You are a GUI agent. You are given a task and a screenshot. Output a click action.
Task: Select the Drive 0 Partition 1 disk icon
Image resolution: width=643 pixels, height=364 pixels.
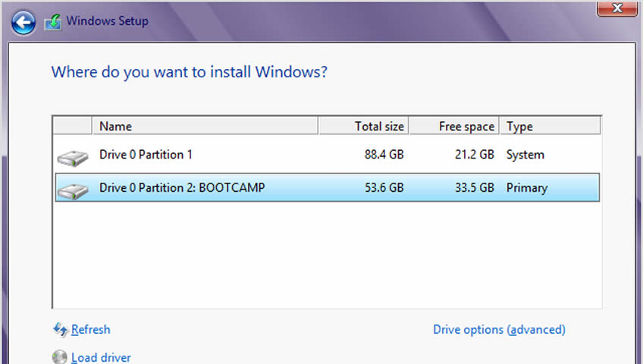[x=72, y=158]
